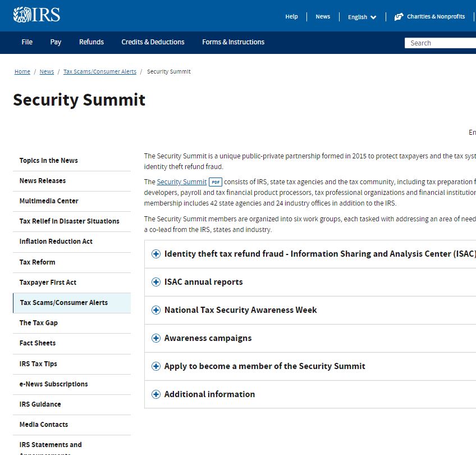The width and height of the screenshot is (476, 455).
Task: Open the File menu
Action: point(27,42)
